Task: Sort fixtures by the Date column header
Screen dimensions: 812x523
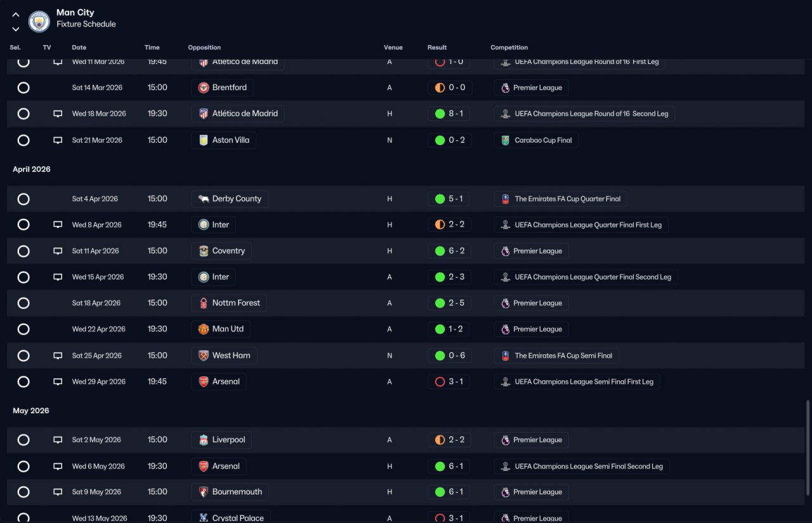Action: pos(79,48)
